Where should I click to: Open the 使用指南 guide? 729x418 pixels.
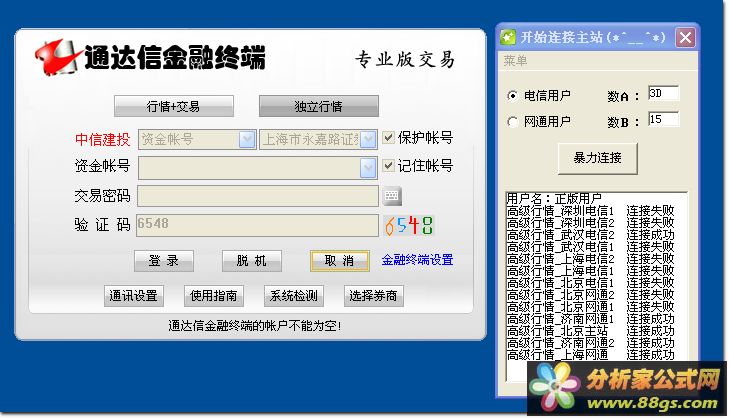point(214,296)
